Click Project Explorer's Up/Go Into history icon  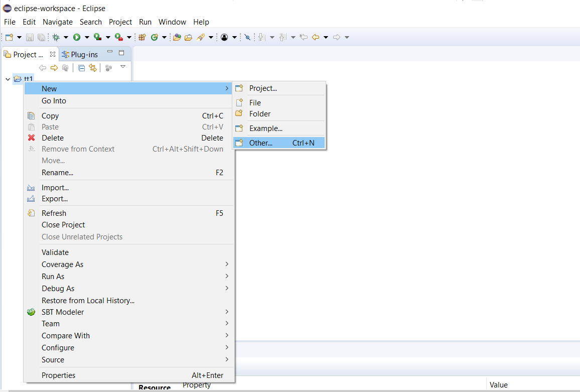[x=65, y=68]
